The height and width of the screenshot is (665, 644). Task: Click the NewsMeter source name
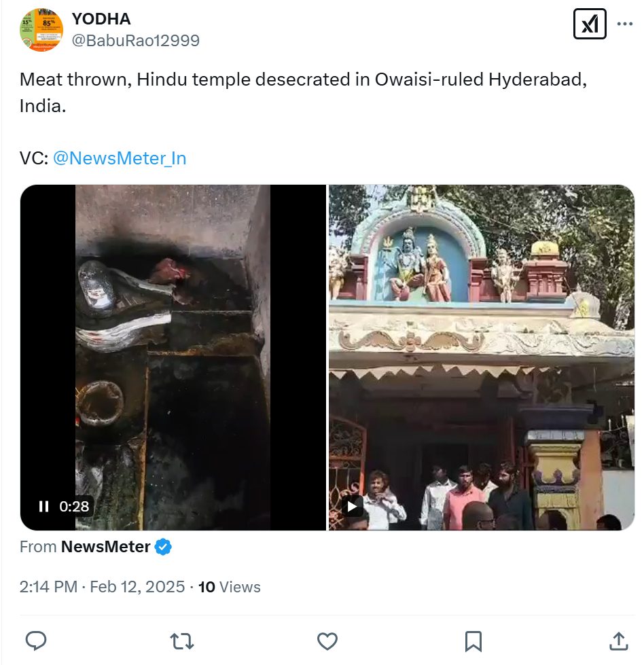click(x=106, y=547)
